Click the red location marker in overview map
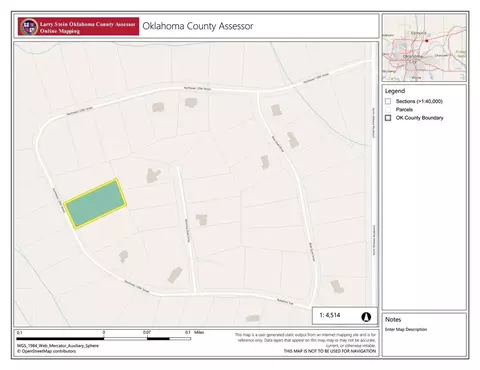 426,41
